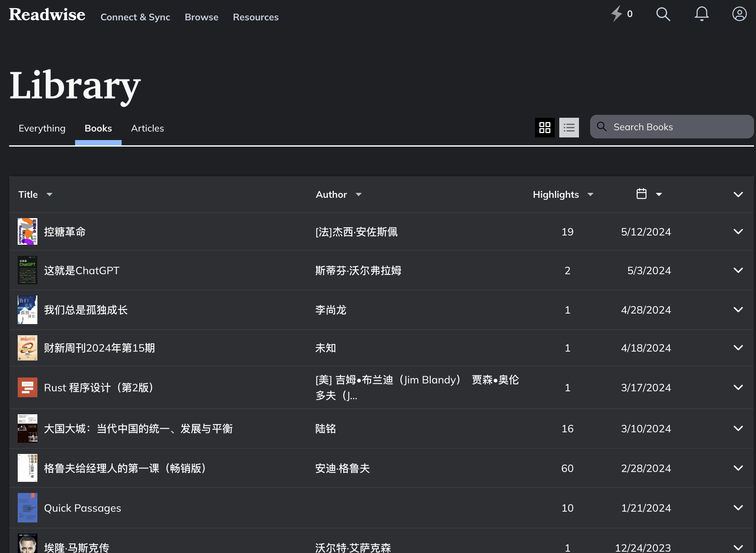Open 财新周刊2024年第15期 title

coord(99,348)
